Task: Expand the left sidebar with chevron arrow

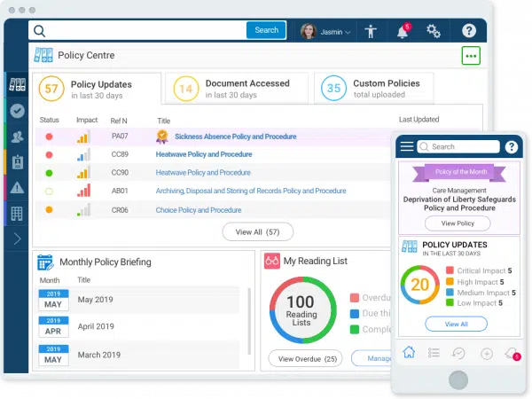Action: 17,239
